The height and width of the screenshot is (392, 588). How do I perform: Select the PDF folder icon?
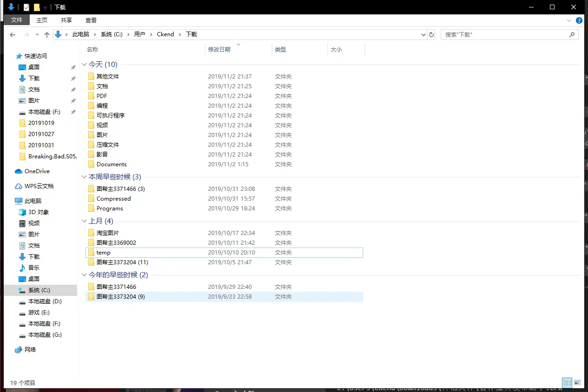91,96
